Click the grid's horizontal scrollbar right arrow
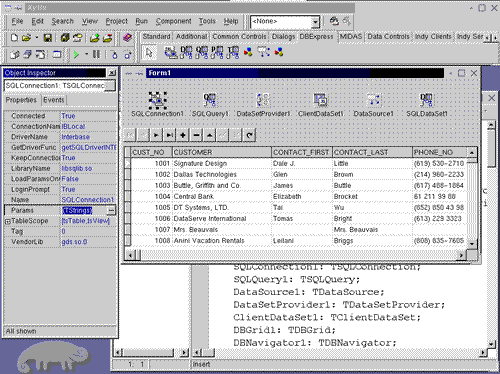Screen dimensions: 500x374 461,255
